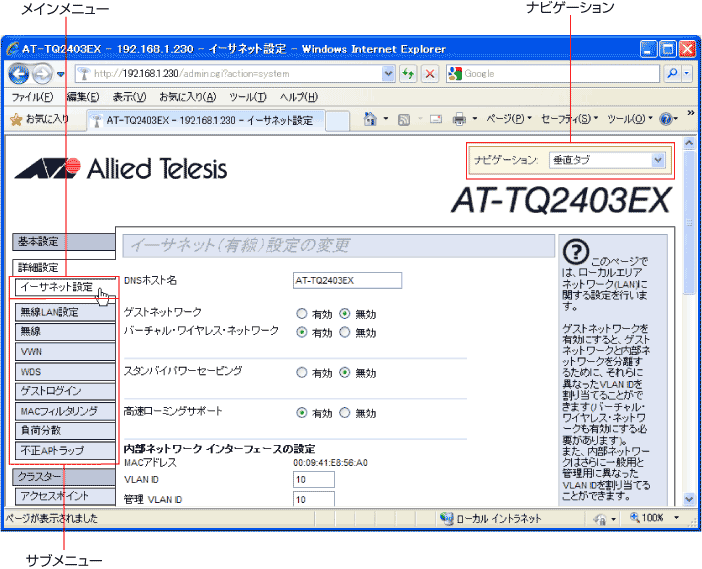This screenshot has height=569, width=702.
Task: Click the search magnifier icon
Action: coord(672,73)
